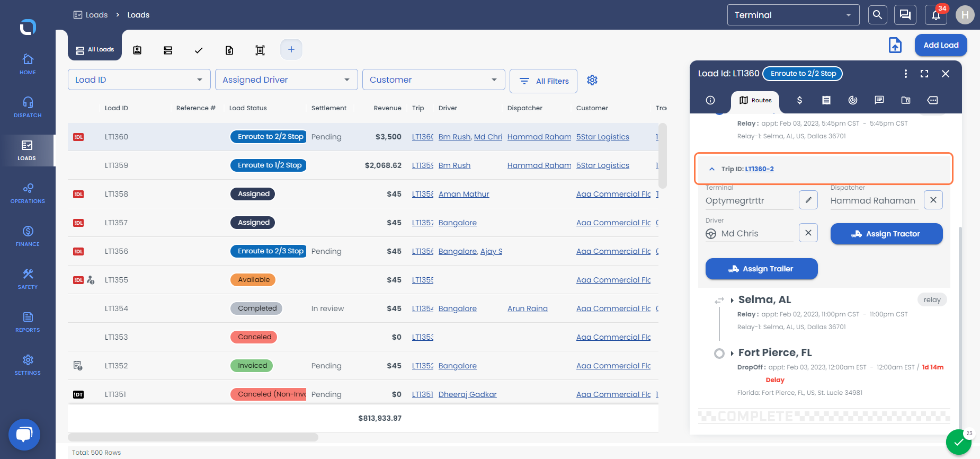Click the table horizontal scrollbar
The height and width of the screenshot is (459, 980).
(x=193, y=437)
